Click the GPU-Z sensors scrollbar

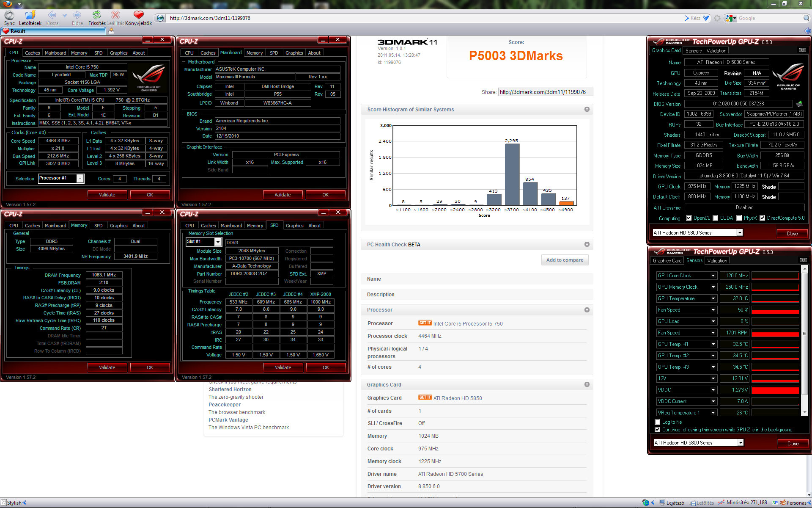[804, 340]
